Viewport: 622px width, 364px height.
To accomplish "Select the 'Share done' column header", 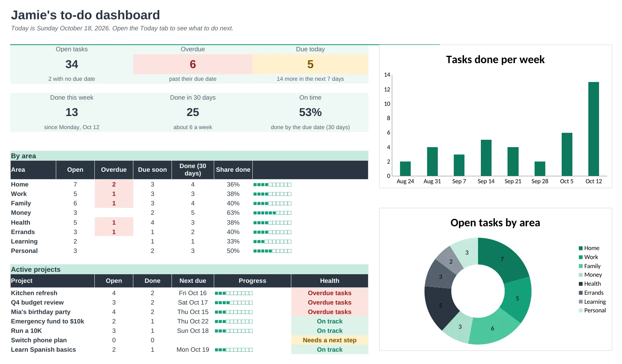I will click(x=233, y=170).
